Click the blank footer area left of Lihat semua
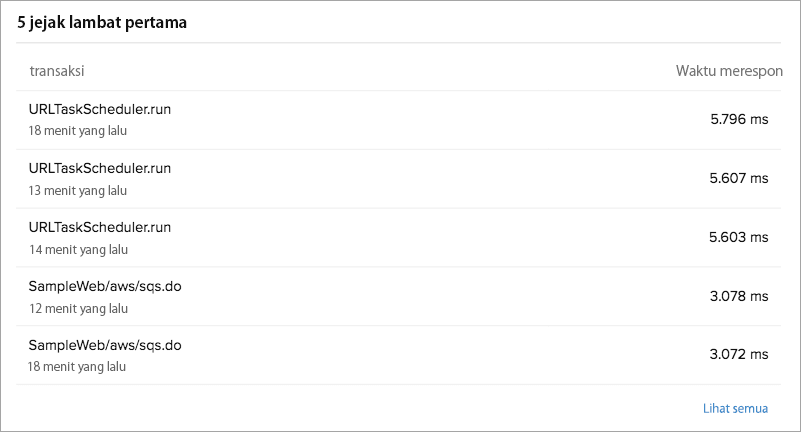The image size is (801, 432). coord(350,408)
